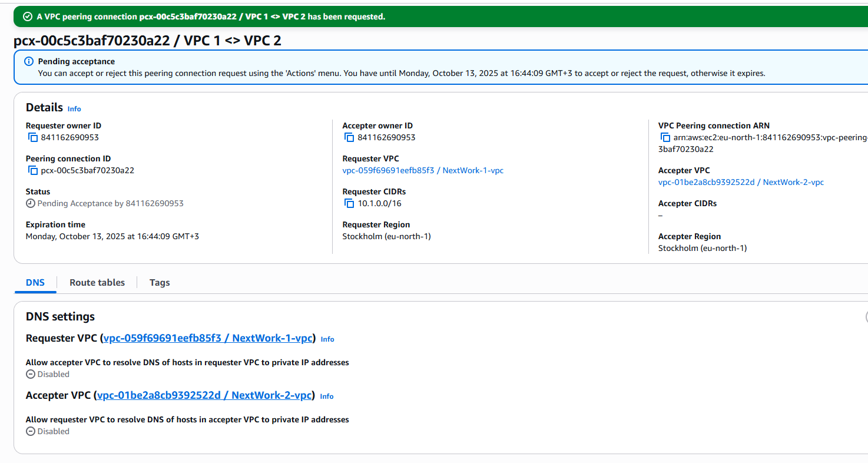The height and width of the screenshot is (463, 868).
Task: Click the accepter DNS resolution Disabled icon
Action: pyautogui.click(x=31, y=431)
